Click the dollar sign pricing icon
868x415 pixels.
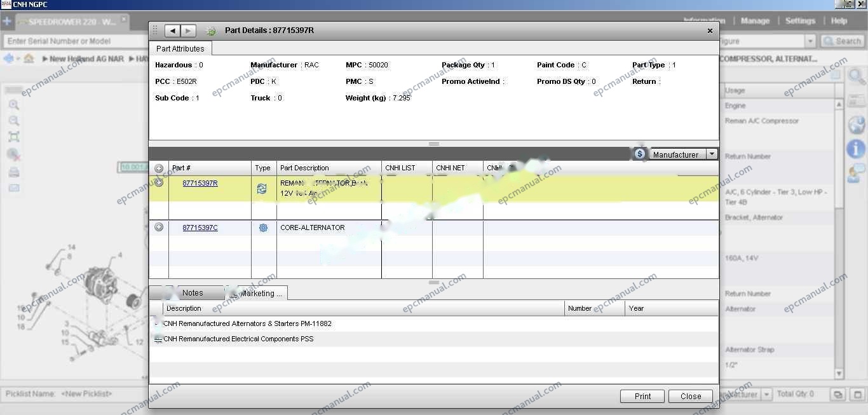(640, 154)
